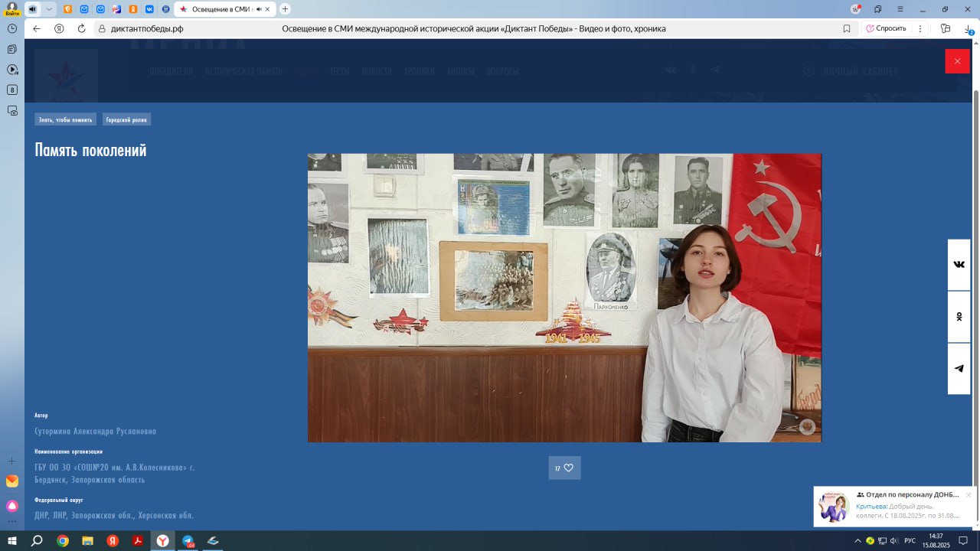
Task: Open Yandex home page button
Action: [59, 28]
